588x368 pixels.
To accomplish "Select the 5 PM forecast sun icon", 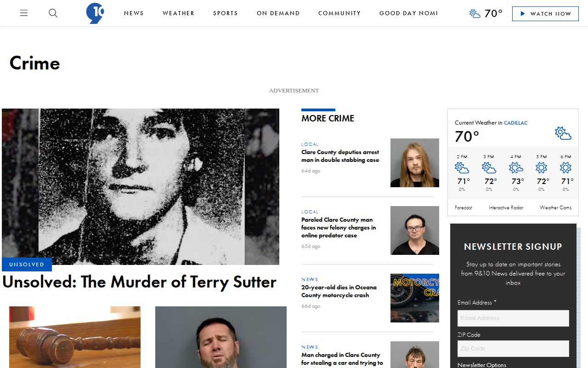I will click(542, 168).
